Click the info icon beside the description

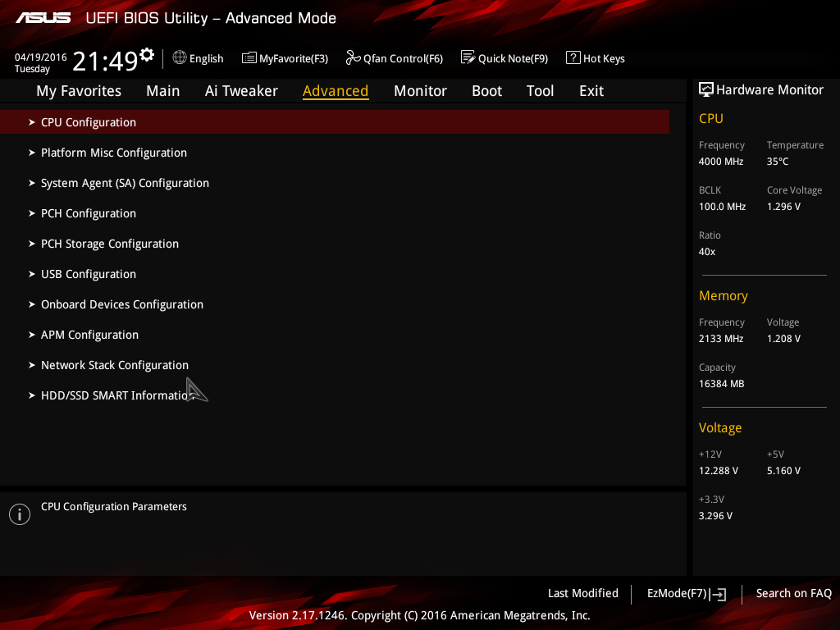pos(20,514)
